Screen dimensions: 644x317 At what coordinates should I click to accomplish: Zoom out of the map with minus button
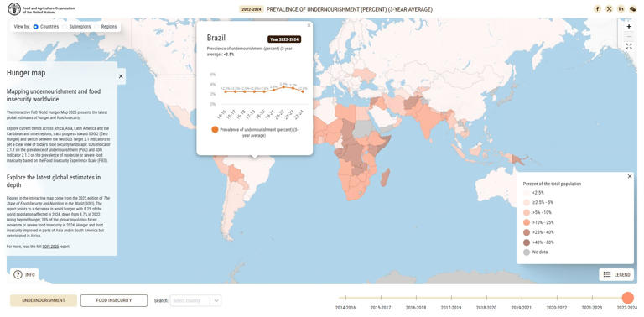click(629, 36)
